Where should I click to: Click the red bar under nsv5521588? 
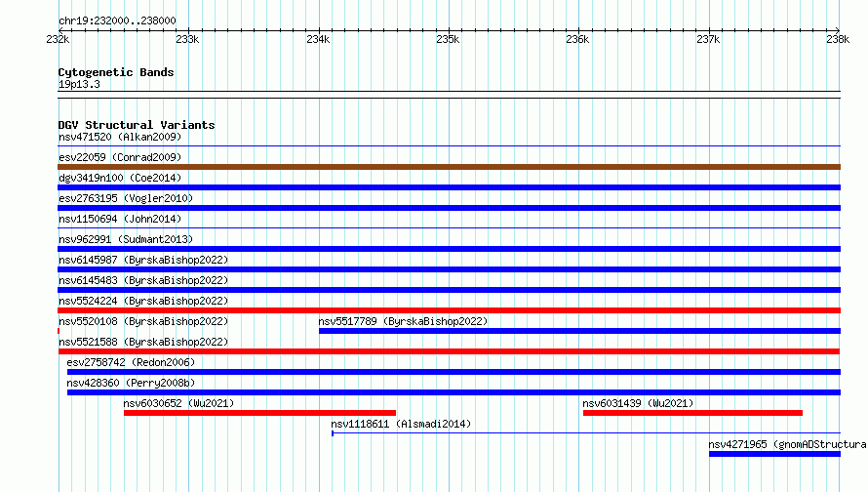(x=449, y=351)
